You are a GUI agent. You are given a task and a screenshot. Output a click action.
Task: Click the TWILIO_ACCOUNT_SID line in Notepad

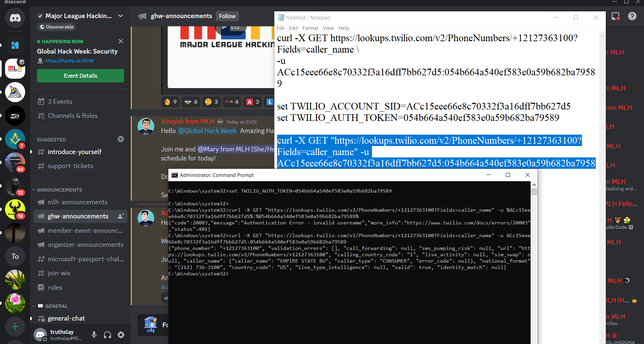point(424,106)
